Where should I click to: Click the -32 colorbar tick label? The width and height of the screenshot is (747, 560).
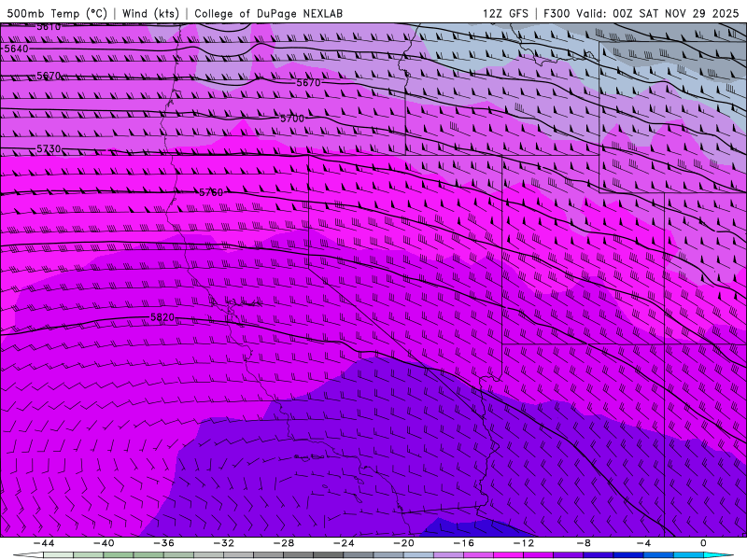pos(223,543)
